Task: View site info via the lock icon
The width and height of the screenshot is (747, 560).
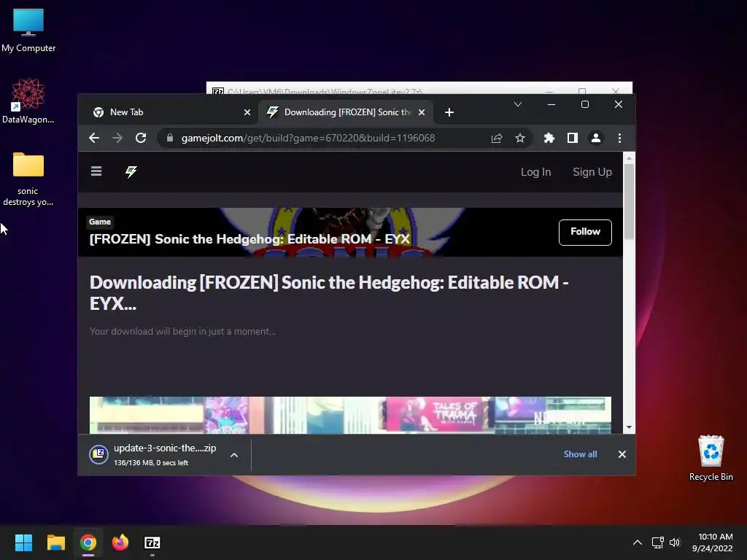Action: tap(169, 138)
